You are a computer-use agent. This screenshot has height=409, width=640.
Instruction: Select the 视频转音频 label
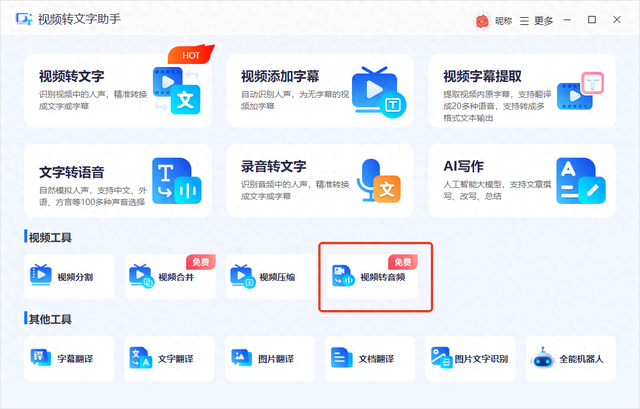(x=383, y=277)
